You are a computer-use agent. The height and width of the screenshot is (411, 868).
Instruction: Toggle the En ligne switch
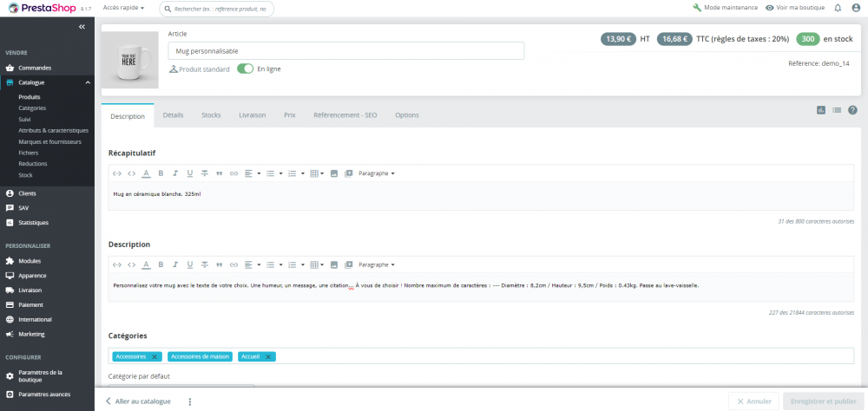point(246,69)
